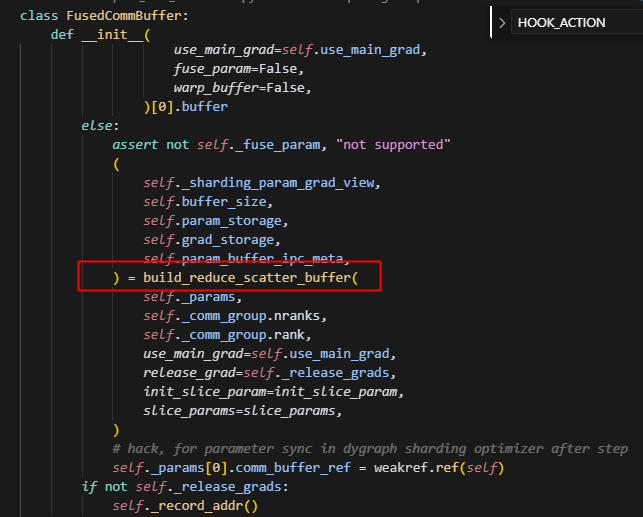
Task: Place cursor on the else keyword
Action: 99,125
